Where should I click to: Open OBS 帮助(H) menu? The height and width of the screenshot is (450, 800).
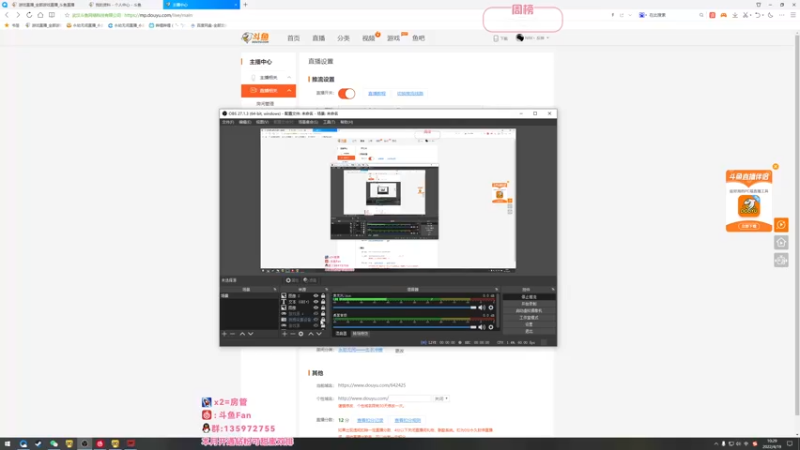tap(346, 122)
